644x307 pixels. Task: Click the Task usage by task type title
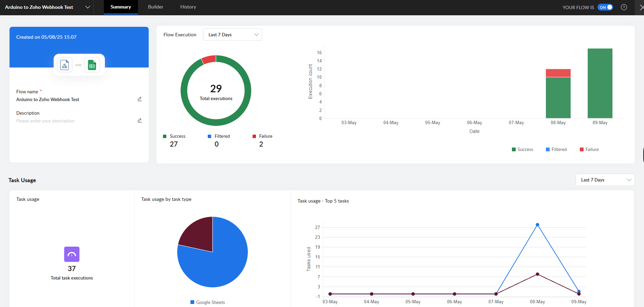pos(166,199)
